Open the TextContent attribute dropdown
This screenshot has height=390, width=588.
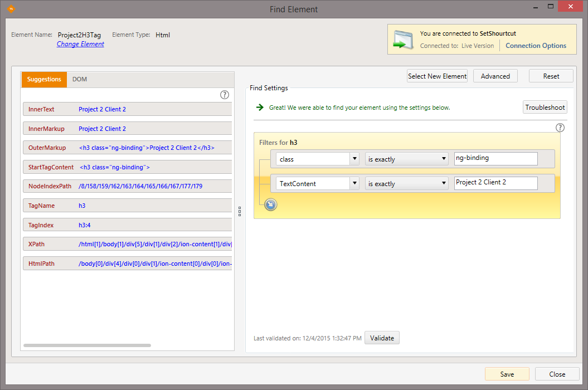(354, 183)
